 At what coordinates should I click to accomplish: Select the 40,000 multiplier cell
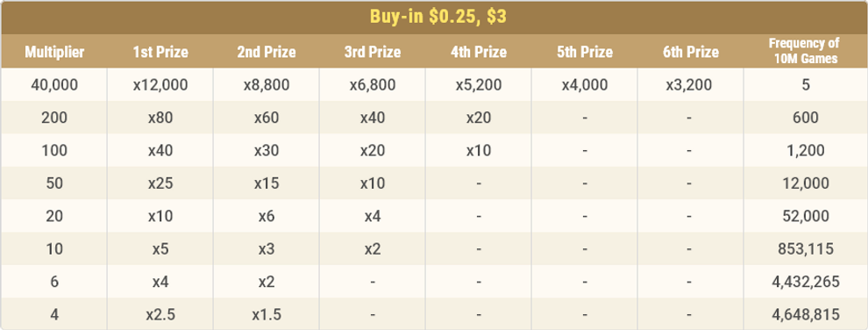54,85
